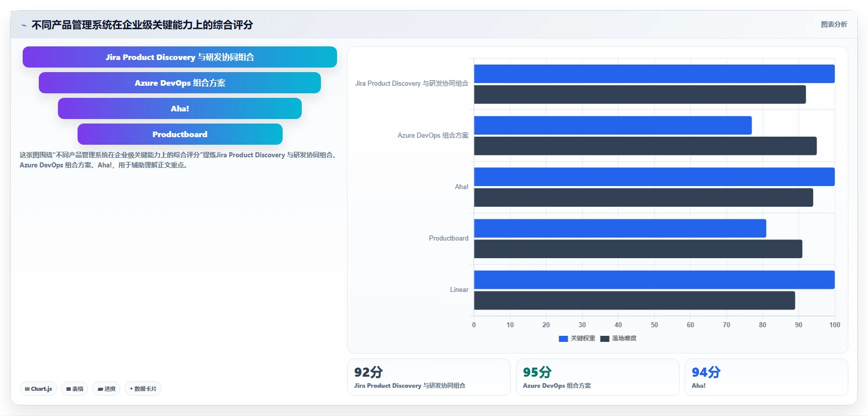This screenshot has height=416, width=868.
Task: Click the blue bar for Linear
Action: click(654, 279)
